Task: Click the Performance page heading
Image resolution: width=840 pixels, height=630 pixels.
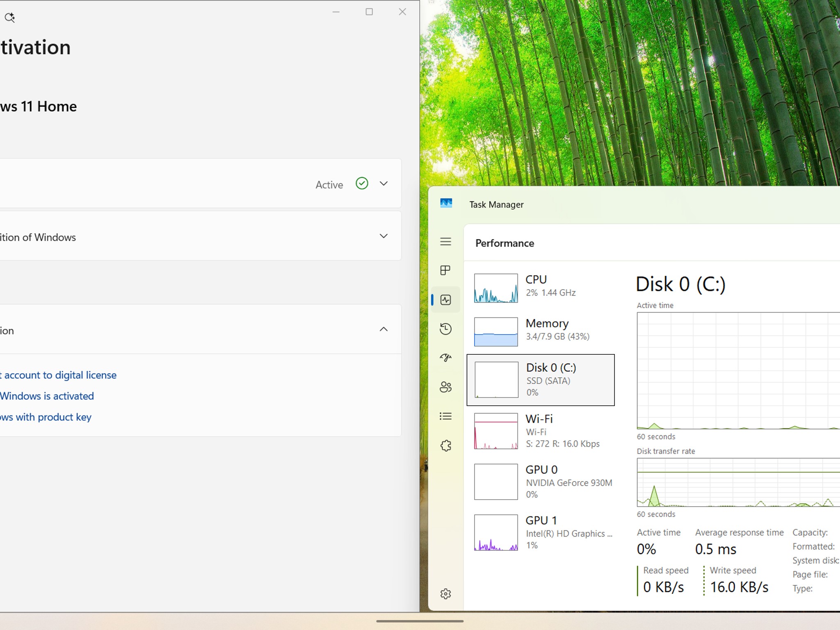Action: click(x=504, y=243)
